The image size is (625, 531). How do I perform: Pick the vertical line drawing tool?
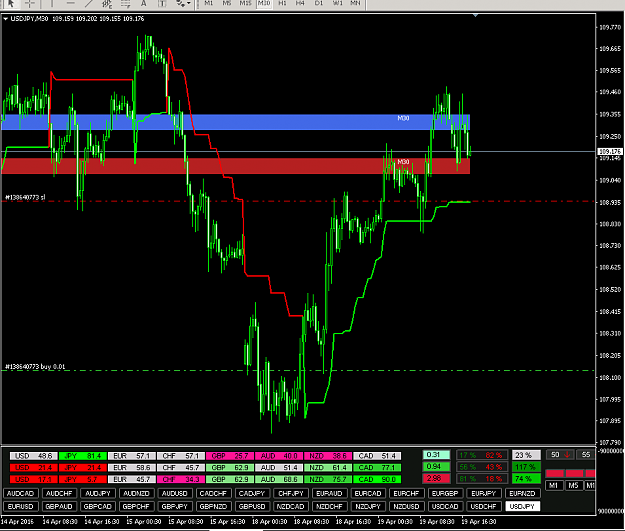click(52, 4)
